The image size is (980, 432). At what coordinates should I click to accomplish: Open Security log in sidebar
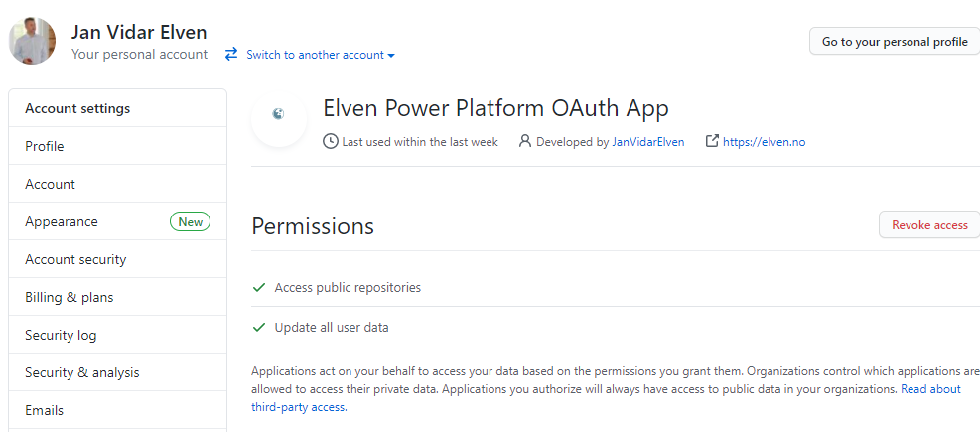(x=117, y=335)
